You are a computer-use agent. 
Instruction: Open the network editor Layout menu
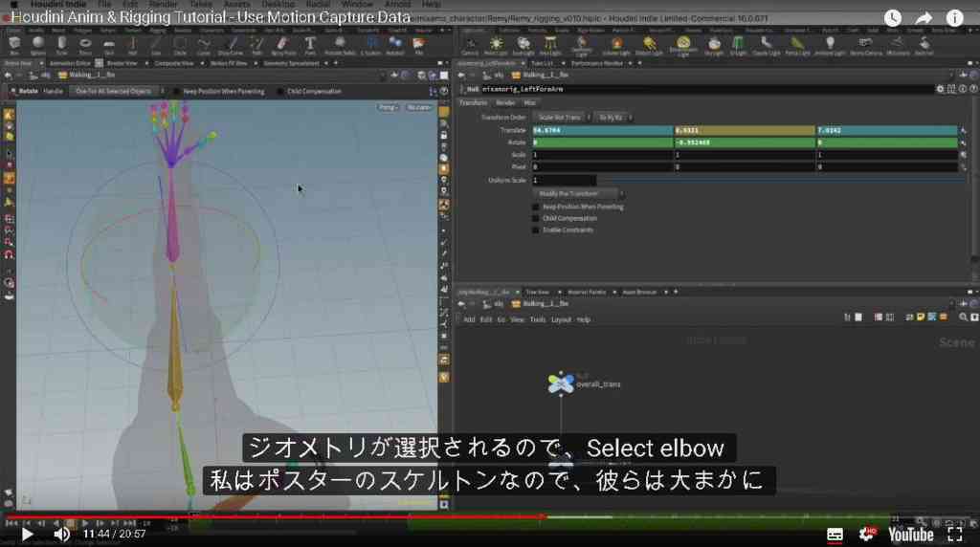coord(561,319)
